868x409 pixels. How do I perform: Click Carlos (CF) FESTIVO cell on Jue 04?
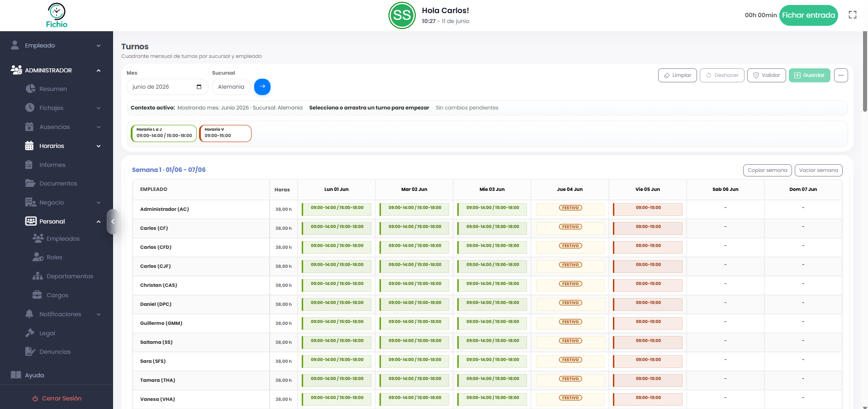point(570,228)
